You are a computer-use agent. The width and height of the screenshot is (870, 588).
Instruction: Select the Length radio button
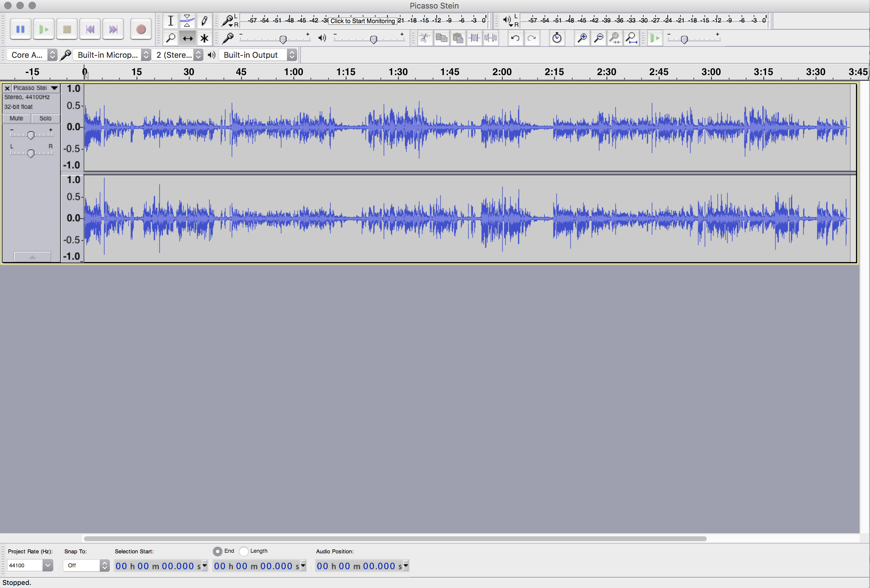coord(244,551)
